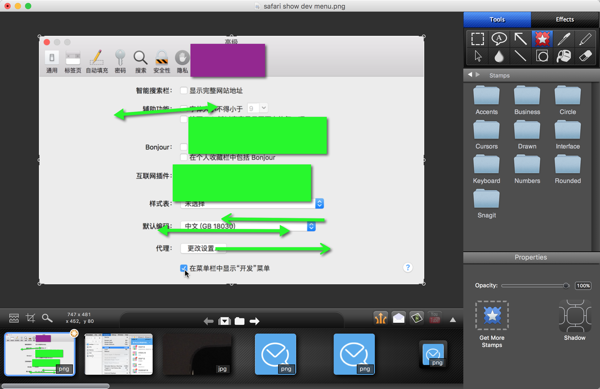Toggle the 在菜单栏中显示"开发"菜单 checkbox in capture
Viewport: 600px width, 389px height.
click(x=184, y=268)
